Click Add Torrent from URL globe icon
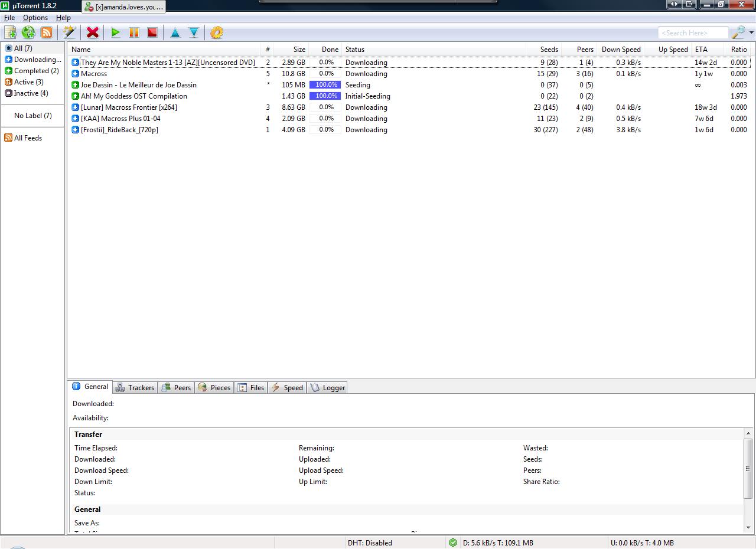This screenshot has height=549, width=756. pyautogui.click(x=28, y=33)
